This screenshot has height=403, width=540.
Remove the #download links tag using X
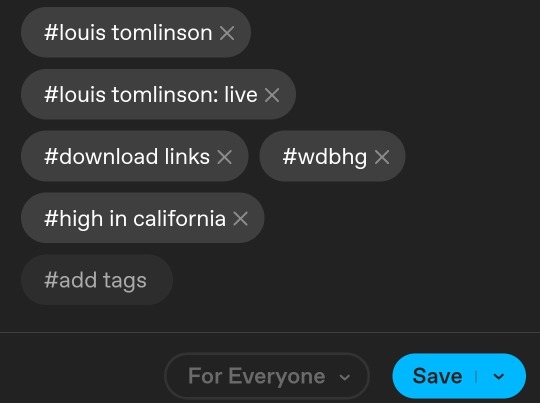tap(225, 157)
